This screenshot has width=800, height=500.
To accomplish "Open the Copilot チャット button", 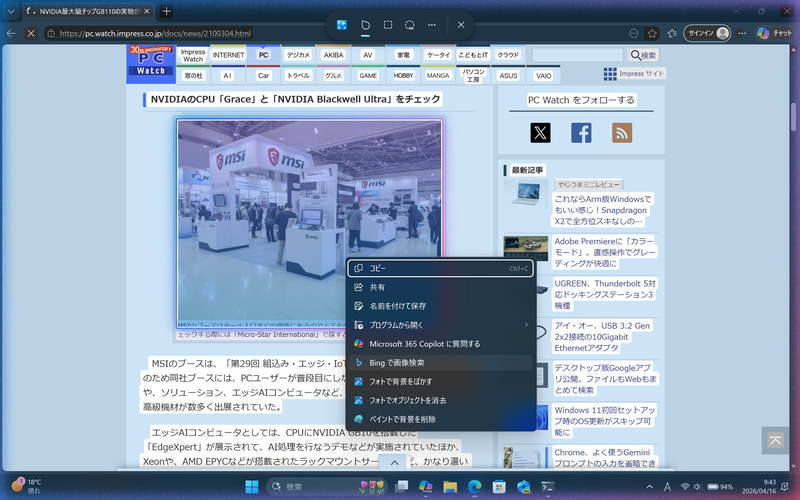I will [774, 33].
